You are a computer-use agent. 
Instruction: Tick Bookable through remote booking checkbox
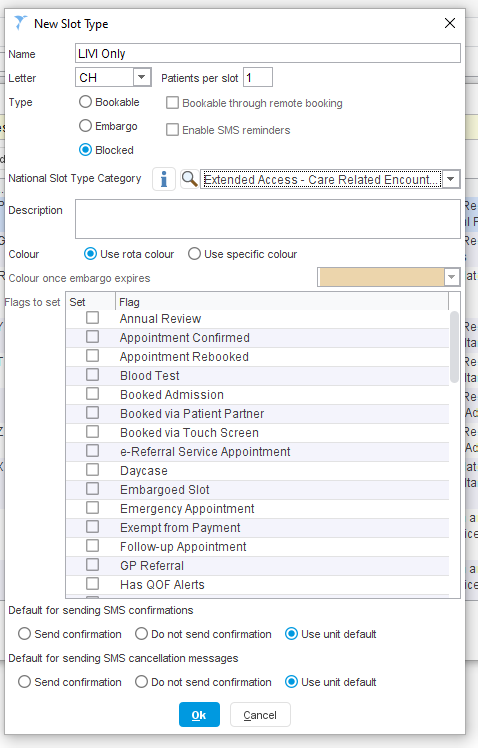coord(172,103)
